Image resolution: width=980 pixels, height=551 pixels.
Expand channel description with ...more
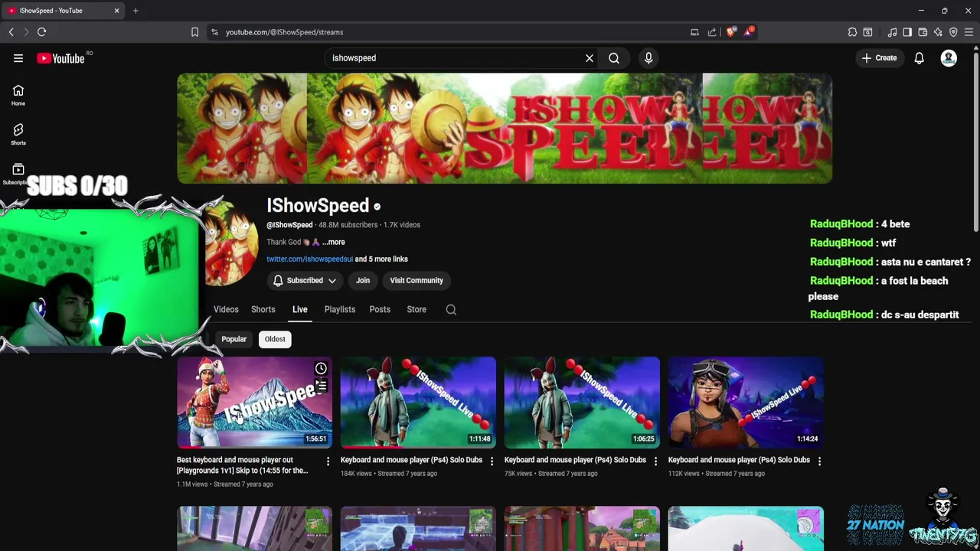[333, 242]
